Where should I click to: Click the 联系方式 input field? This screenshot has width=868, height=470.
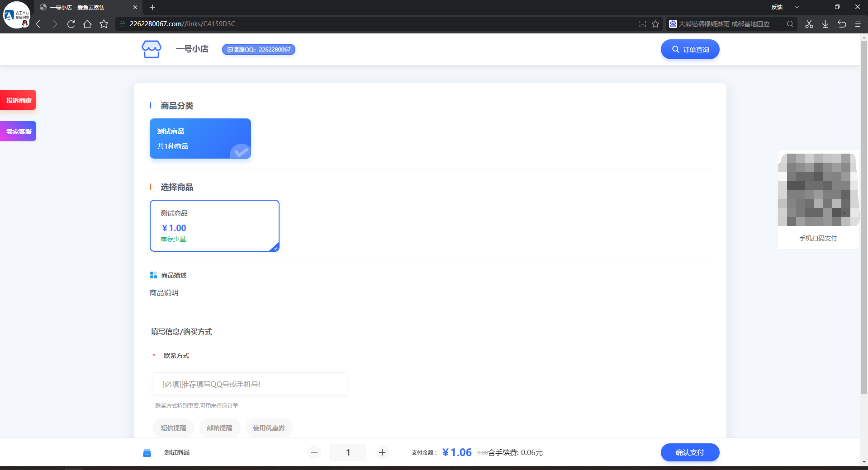250,384
